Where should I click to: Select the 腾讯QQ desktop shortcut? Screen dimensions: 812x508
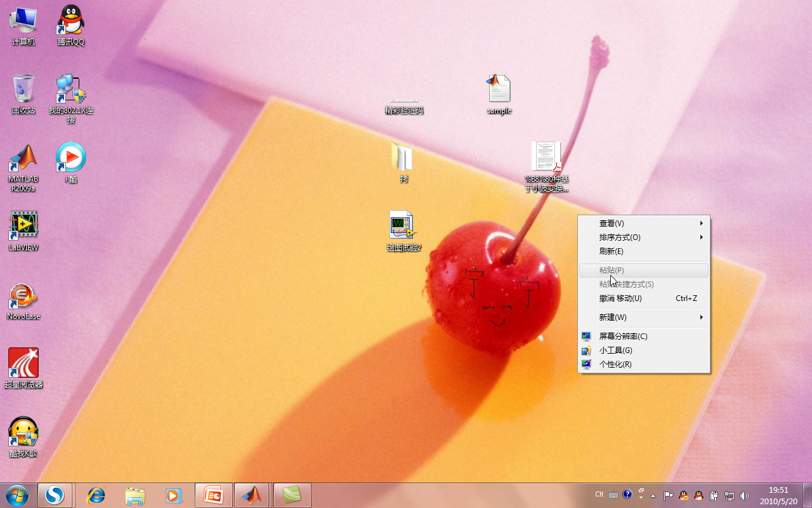point(71,25)
